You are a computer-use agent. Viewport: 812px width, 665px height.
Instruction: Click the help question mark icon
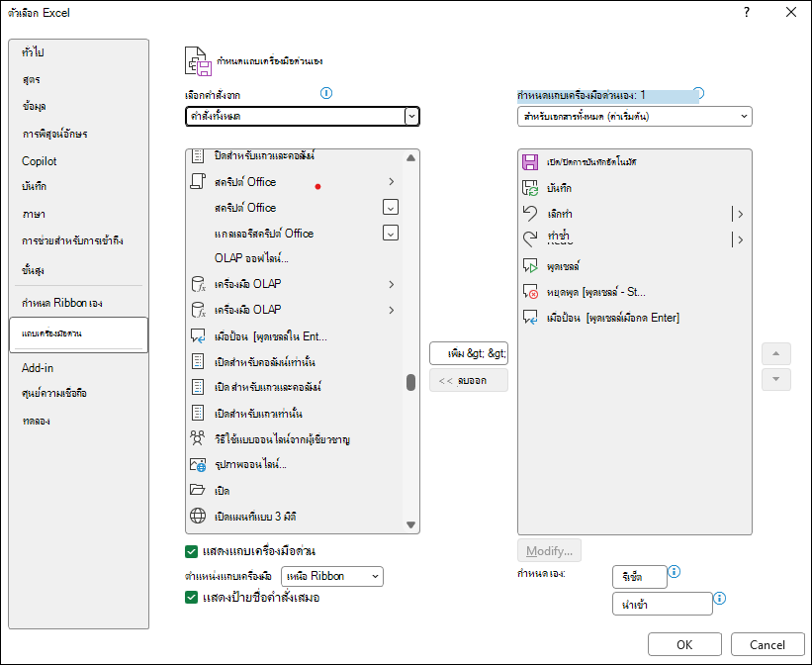pos(747,13)
